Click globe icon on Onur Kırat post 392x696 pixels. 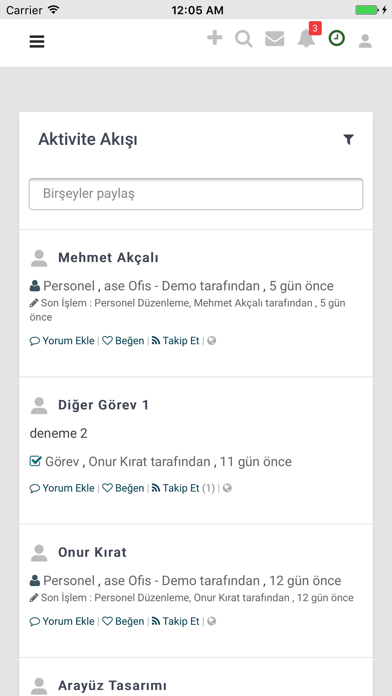click(x=212, y=621)
